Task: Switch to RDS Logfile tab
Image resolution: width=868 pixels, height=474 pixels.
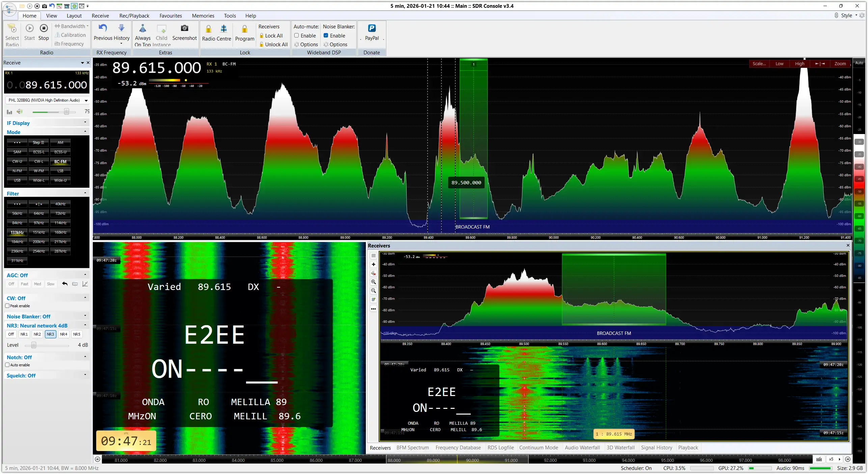Action: (x=500, y=448)
